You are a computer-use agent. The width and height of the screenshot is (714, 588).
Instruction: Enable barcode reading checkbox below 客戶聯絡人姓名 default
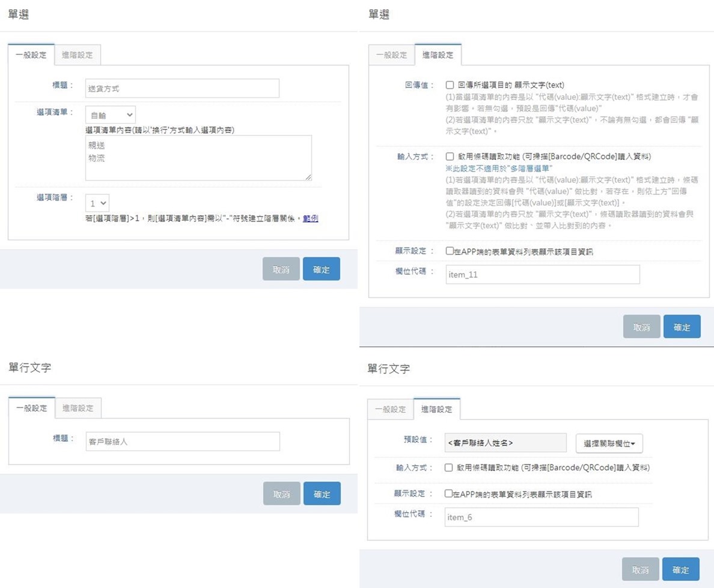pos(448,467)
